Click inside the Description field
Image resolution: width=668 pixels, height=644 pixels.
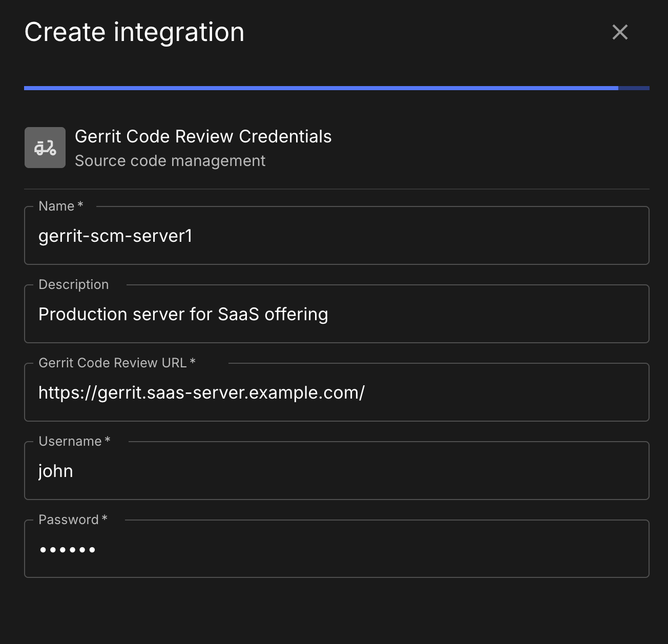tap(336, 314)
